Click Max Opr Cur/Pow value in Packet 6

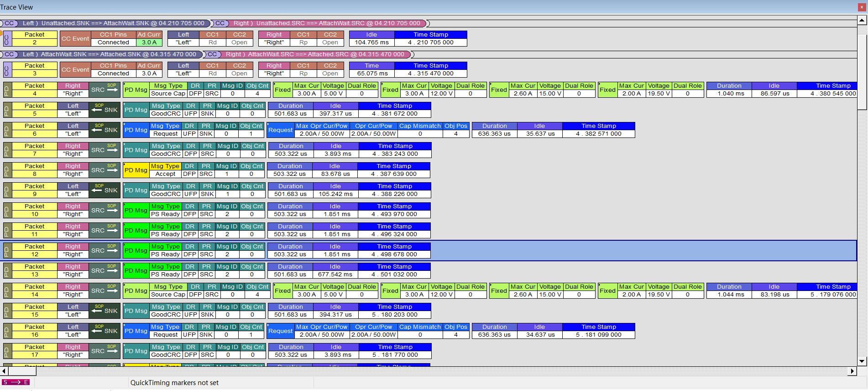pyautogui.click(x=322, y=134)
